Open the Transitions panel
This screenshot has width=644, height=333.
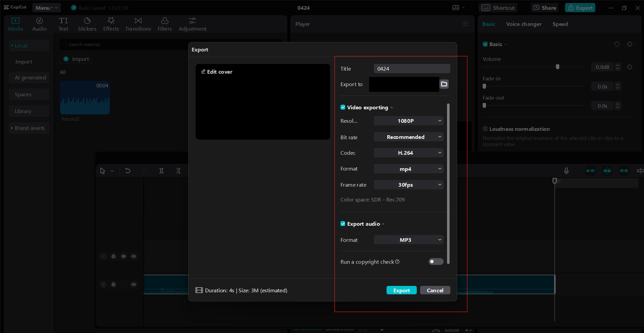138,24
